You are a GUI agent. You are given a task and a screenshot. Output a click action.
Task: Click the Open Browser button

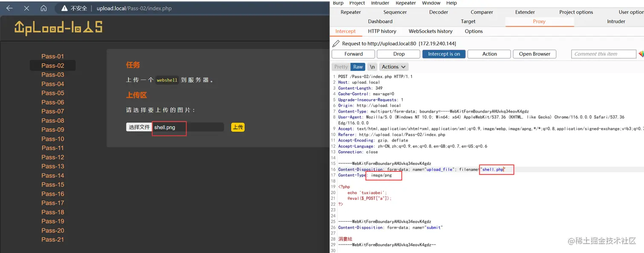coord(535,54)
